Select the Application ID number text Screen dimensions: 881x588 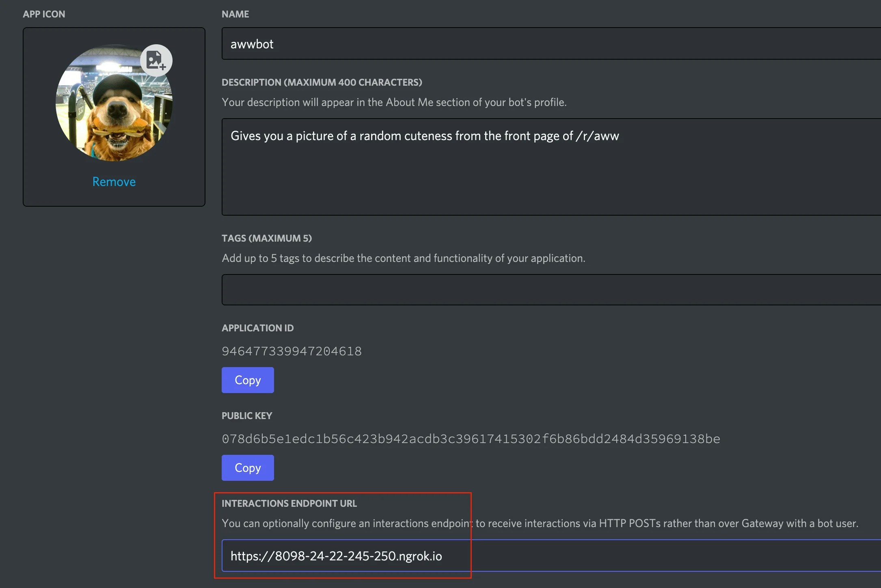point(292,351)
